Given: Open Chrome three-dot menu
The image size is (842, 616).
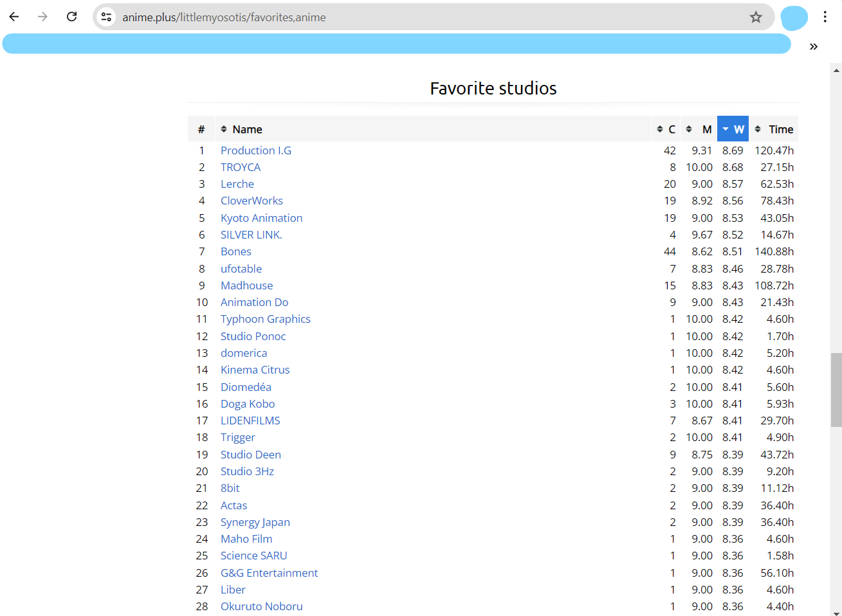Looking at the screenshot, I should click(825, 17).
